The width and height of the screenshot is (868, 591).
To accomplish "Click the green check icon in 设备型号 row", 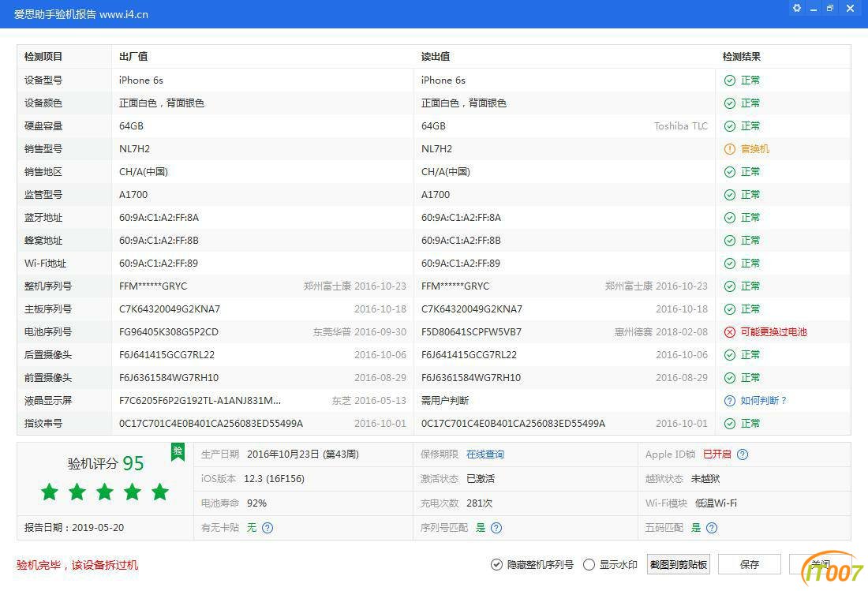I will click(730, 80).
